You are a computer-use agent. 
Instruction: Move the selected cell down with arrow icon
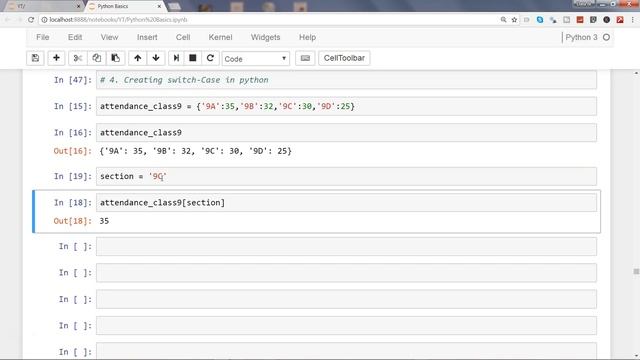156,58
